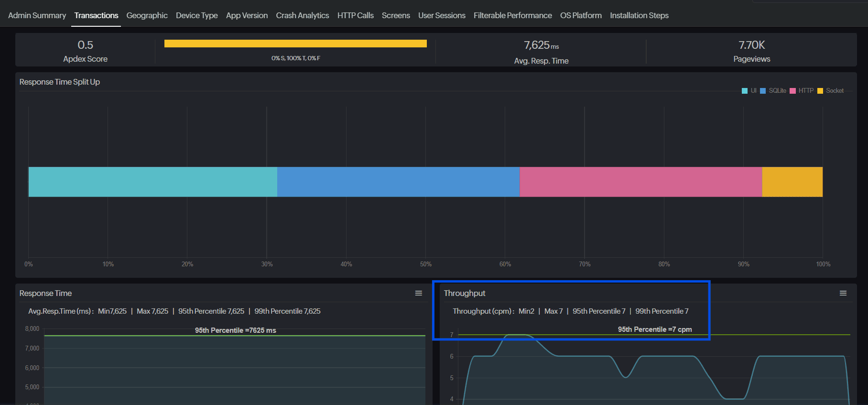Switch to the HTTP Calls tab
Screen dimensions: 868x405
click(x=355, y=15)
